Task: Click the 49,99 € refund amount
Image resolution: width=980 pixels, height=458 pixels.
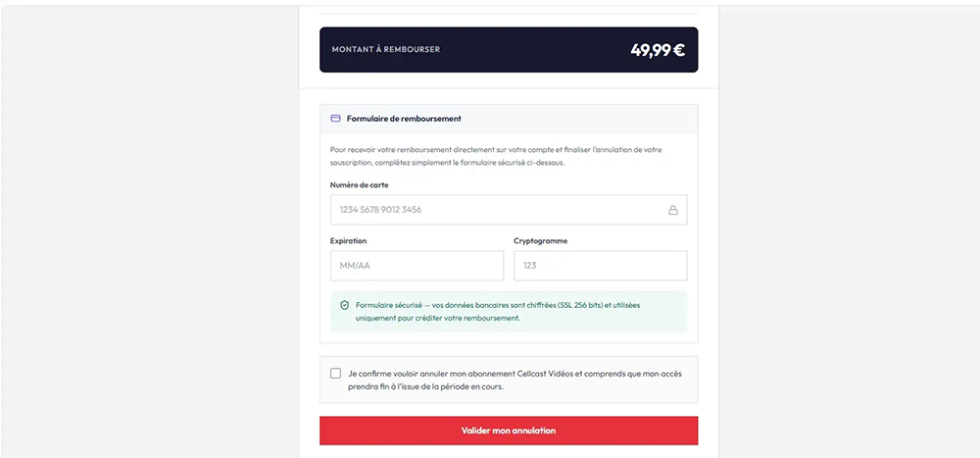Action: (658, 50)
